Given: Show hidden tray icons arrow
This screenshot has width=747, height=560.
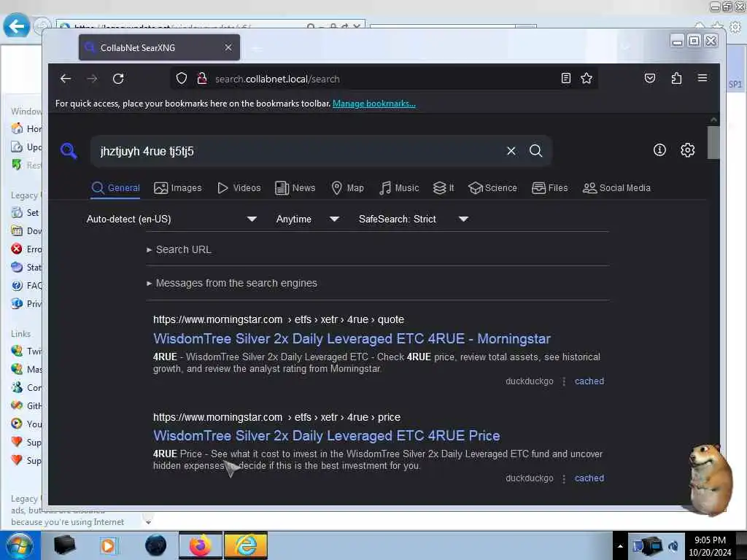Looking at the screenshot, I should pyautogui.click(x=620, y=546).
